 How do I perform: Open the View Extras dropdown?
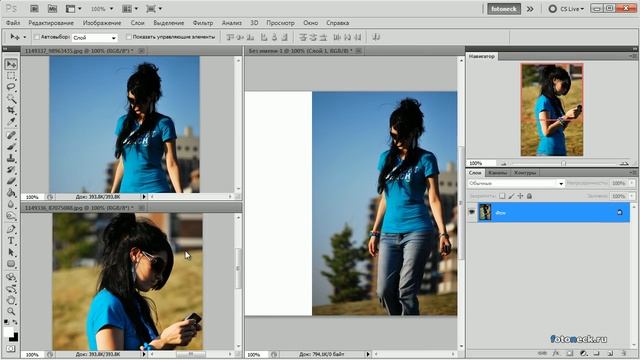(73, 9)
